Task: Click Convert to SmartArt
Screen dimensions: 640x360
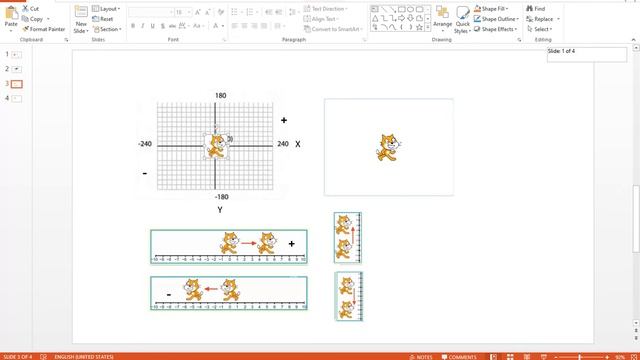Action: [x=333, y=29]
